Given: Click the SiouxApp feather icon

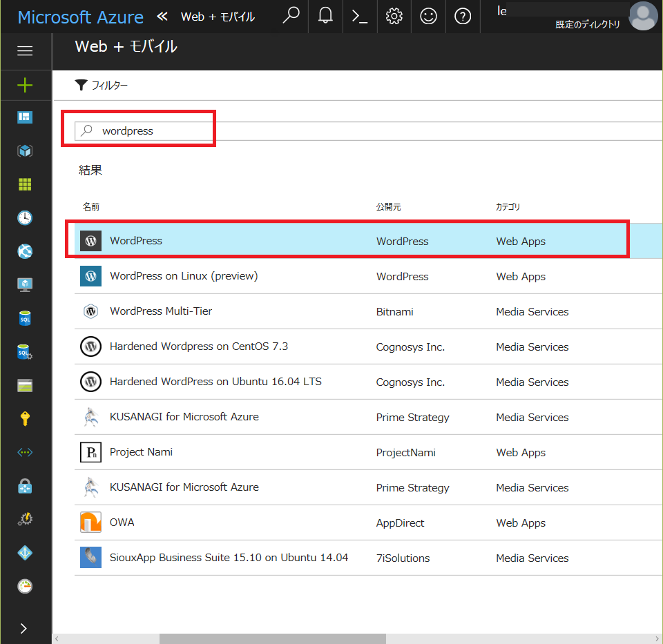Looking at the screenshot, I should 90,557.
